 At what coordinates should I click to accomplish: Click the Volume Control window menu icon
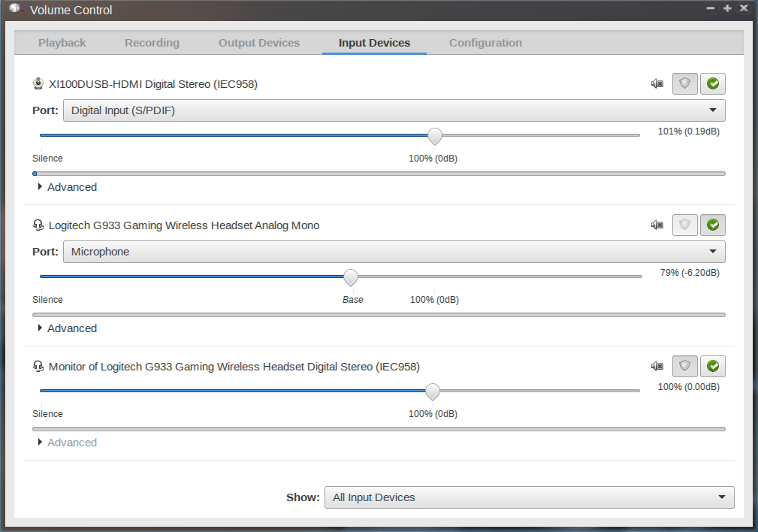pyautogui.click(x=16, y=9)
